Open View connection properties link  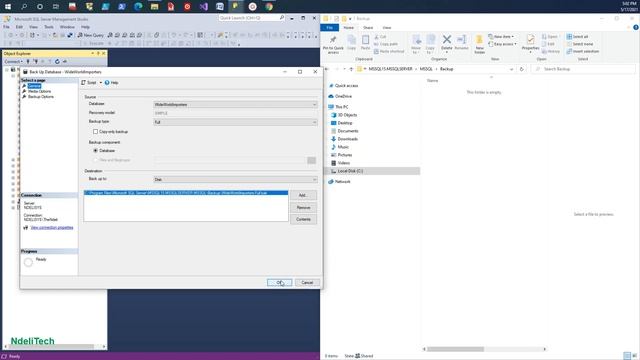coord(52,227)
